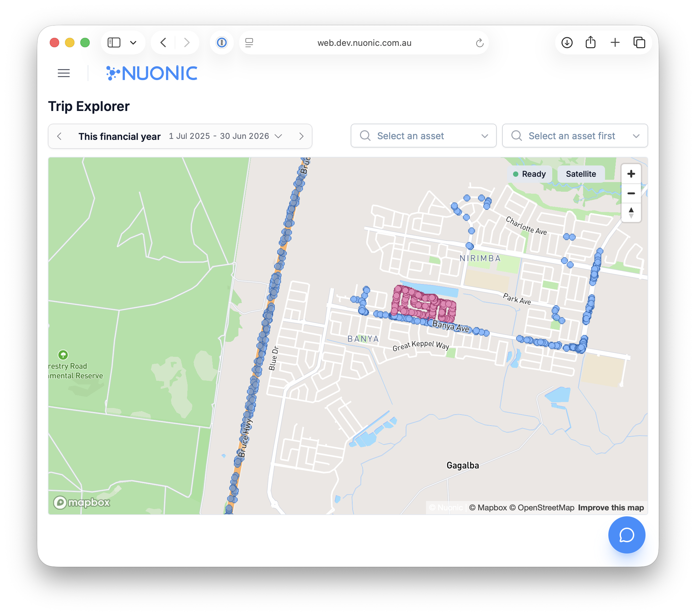Click the Nuonic logo

(x=151, y=73)
